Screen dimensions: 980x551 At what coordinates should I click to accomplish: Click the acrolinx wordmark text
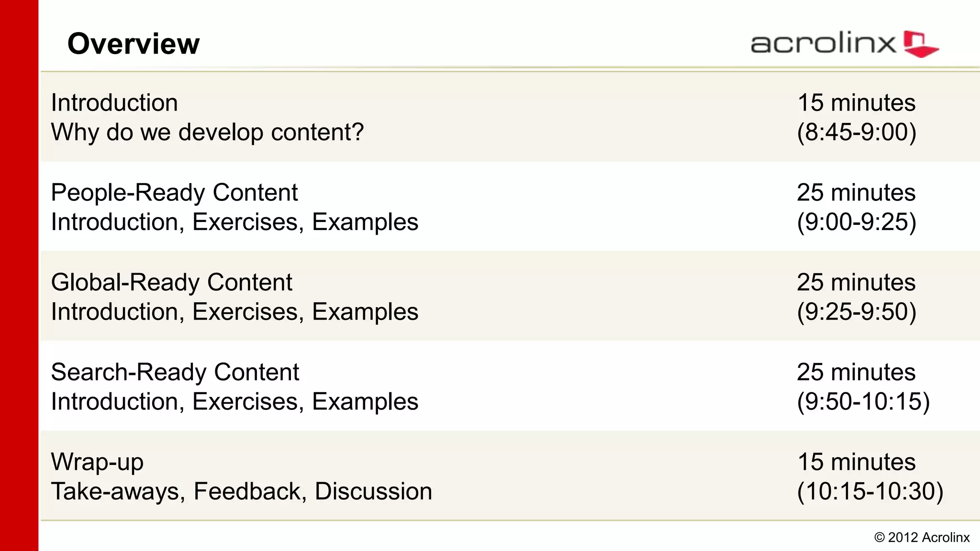pos(823,43)
